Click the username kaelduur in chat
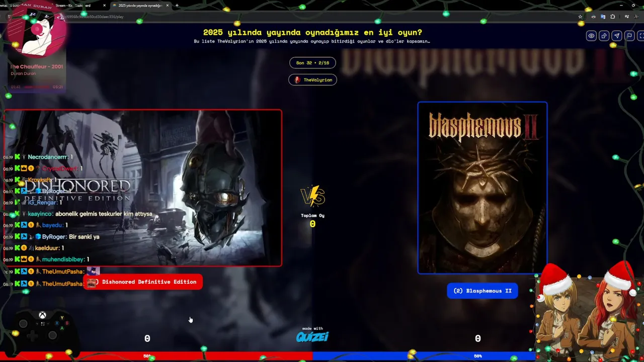644x362 pixels. pyautogui.click(x=48, y=248)
